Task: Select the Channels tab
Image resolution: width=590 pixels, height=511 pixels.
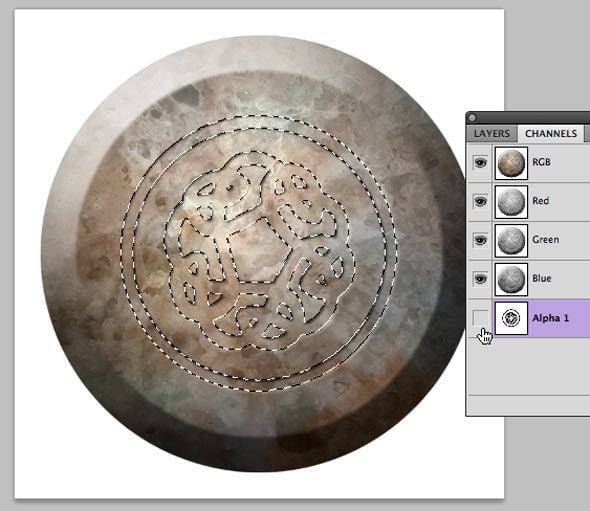Action: click(551, 134)
